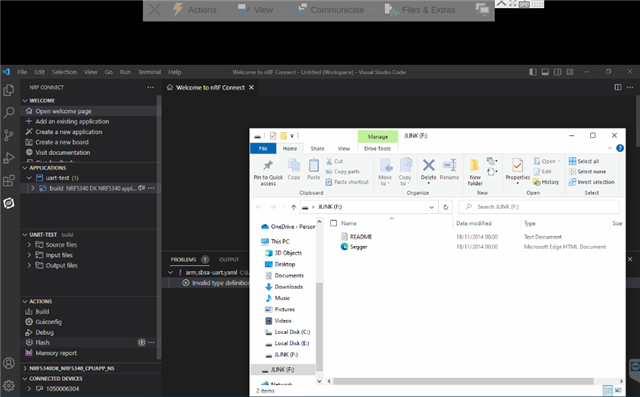Click the Paste ribbon button
Image resolution: width=640 pixels, height=397 pixels.
point(313,169)
